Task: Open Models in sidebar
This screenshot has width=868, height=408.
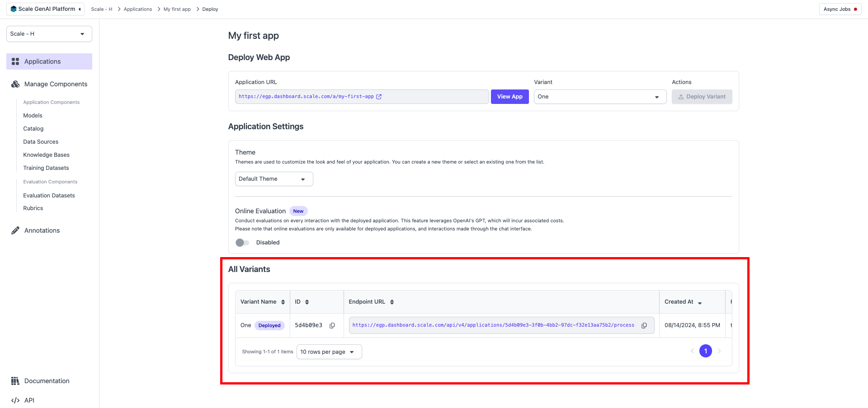Action: point(33,116)
